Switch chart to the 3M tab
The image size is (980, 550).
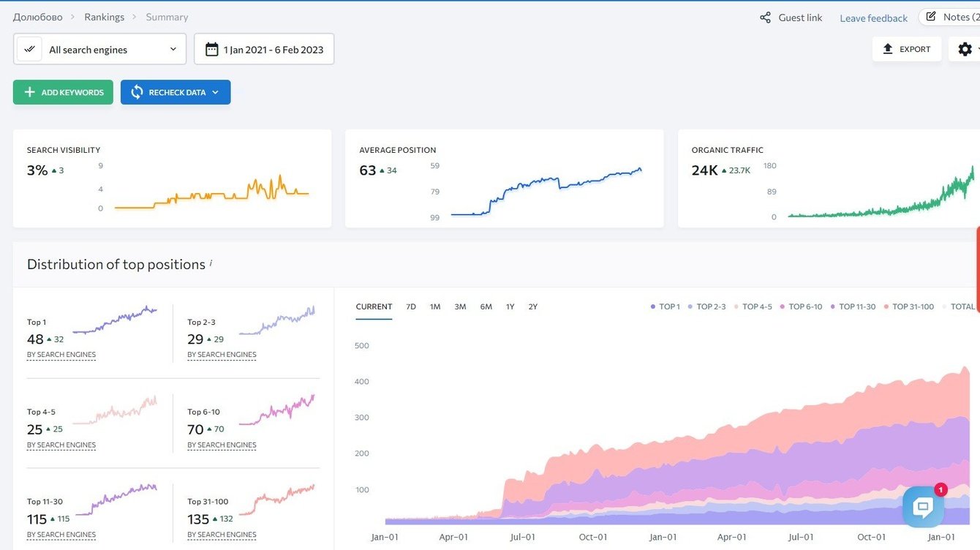point(460,306)
